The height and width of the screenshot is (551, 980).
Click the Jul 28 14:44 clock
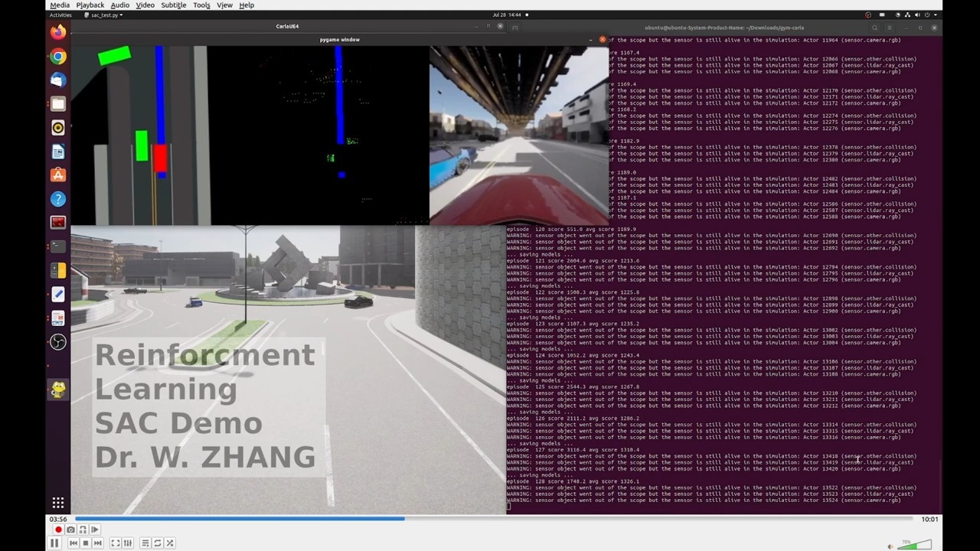(x=506, y=15)
